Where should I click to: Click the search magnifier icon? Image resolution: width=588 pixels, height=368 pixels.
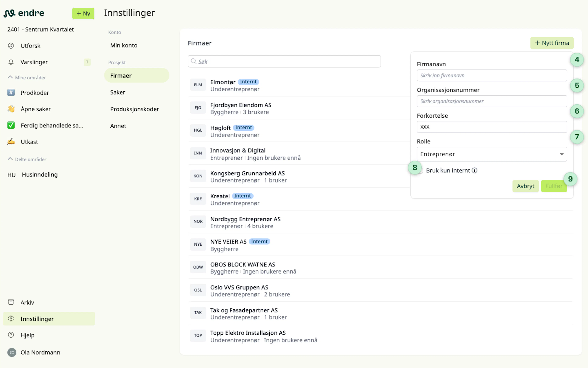tap(194, 61)
